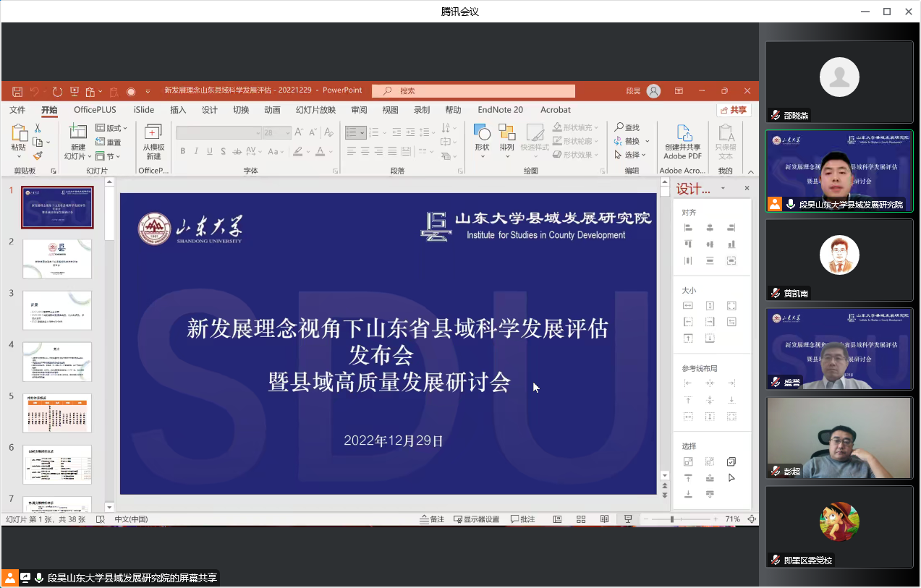Toggle the Notes (备注) pane

(432, 519)
